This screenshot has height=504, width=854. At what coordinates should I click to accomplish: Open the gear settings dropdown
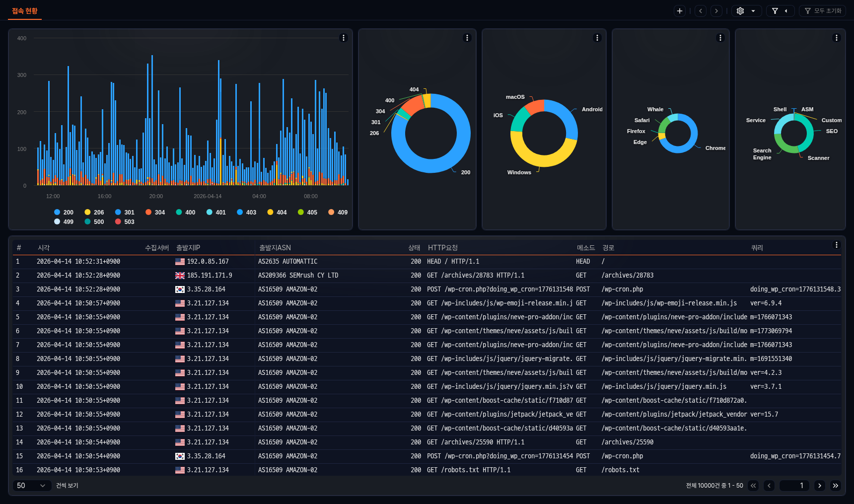(x=746, y=11)
